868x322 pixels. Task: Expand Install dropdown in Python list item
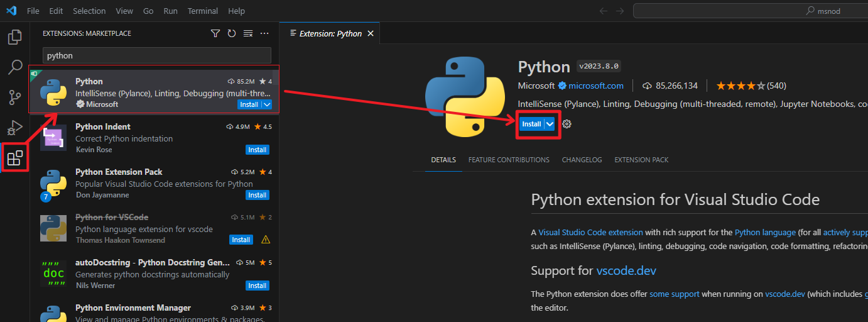(267, 104)
